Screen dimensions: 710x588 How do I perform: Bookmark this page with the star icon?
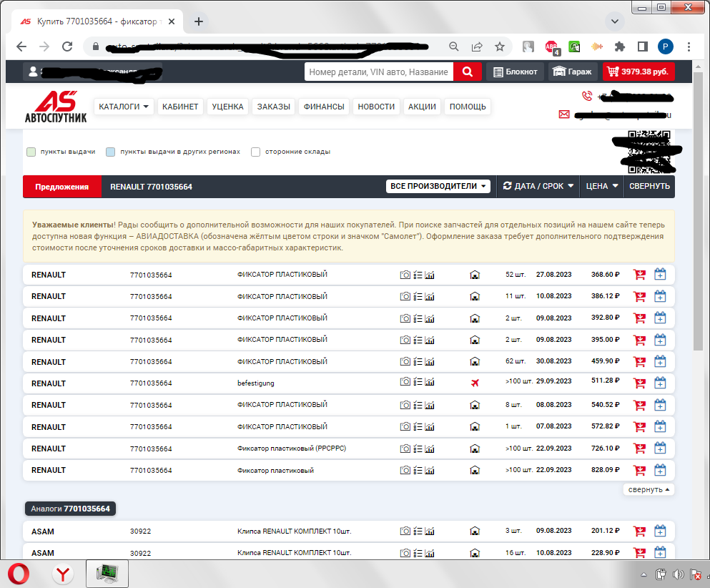[500, 46]
